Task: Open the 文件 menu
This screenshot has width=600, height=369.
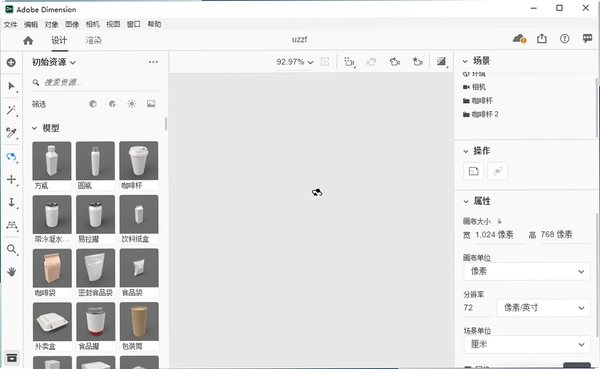Action: pos(10,24)
